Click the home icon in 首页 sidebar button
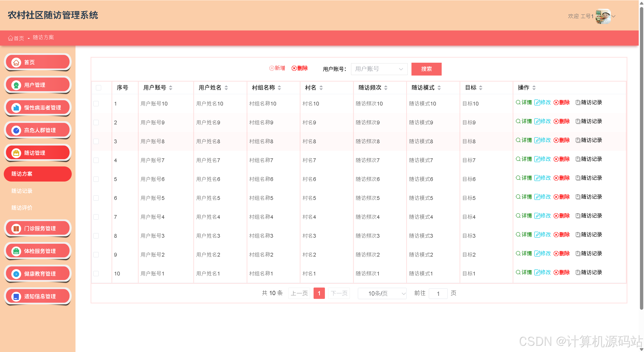Screen dimensions: 644x352 tap(16, 62)
